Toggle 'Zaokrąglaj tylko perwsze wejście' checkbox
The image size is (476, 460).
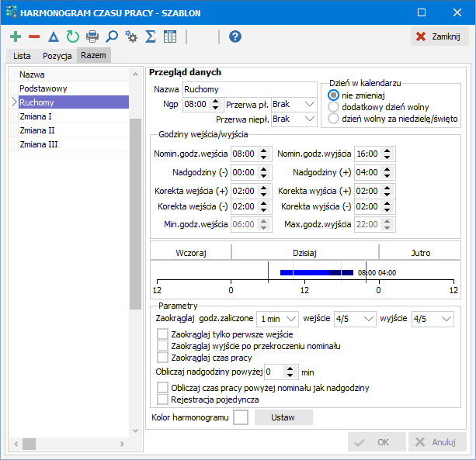tap(163, 334)
